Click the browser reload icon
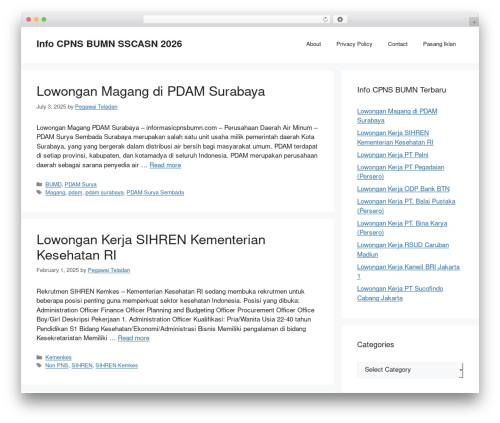Viewport: 500px width, 423px height. click(x=325, y=20)
